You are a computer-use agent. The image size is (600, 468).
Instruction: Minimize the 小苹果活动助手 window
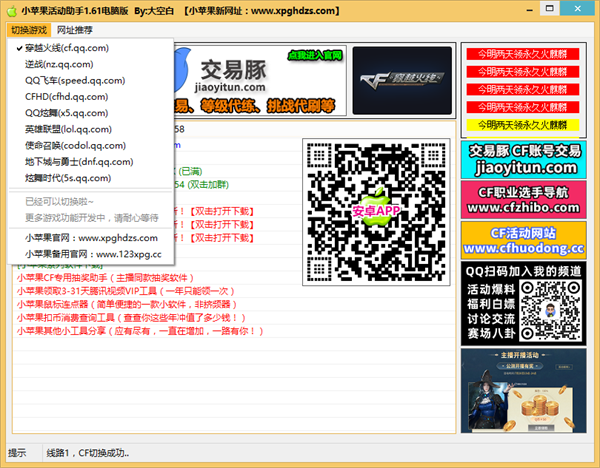530,9
